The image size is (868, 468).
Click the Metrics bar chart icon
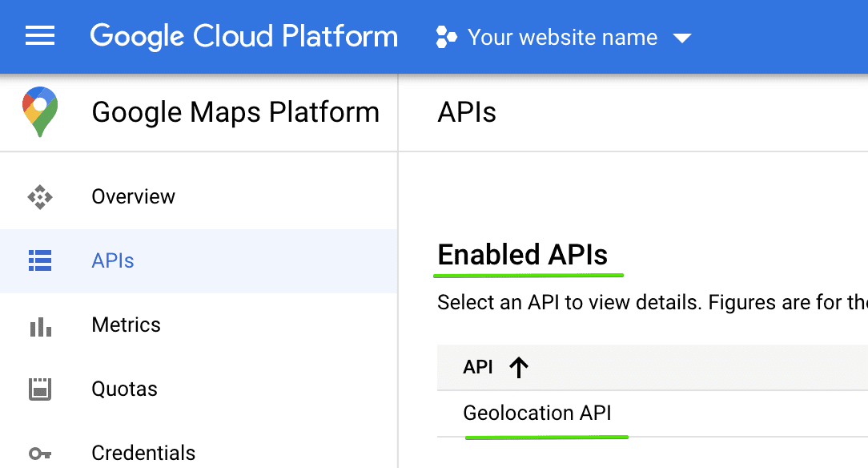(39, 325)
